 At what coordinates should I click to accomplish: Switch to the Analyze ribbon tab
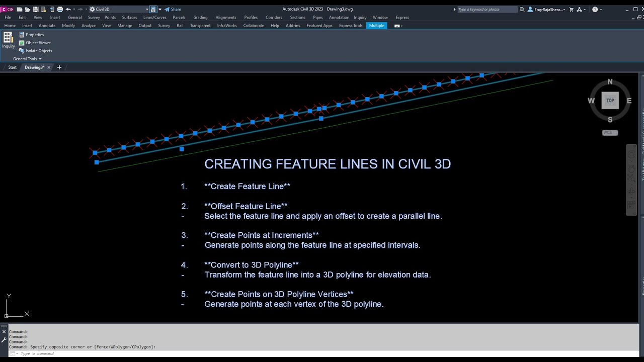(x=89, y=26)
